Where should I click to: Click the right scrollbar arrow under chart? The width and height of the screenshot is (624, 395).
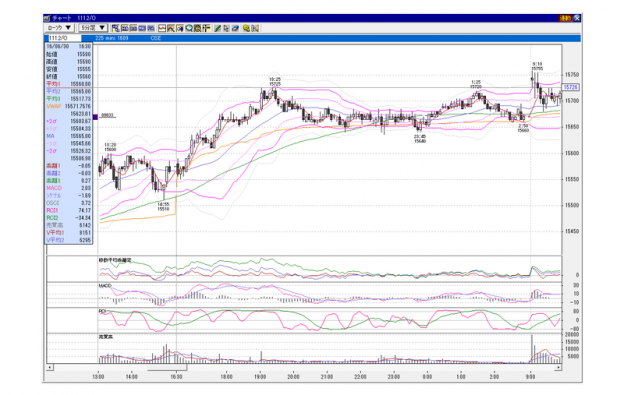click(559, 368)
